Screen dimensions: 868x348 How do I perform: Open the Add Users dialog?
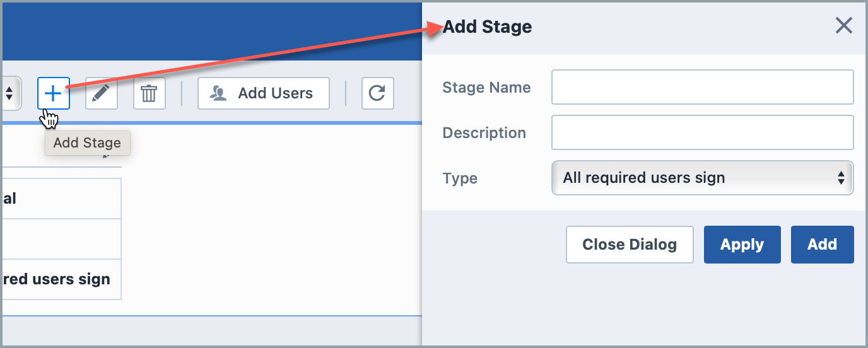[263, 93]
